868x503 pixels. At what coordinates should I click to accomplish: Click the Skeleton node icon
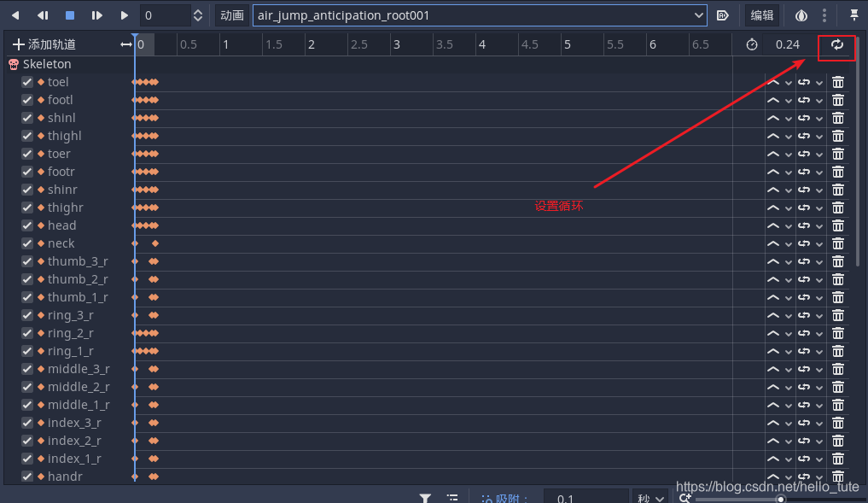coord(14,64)
